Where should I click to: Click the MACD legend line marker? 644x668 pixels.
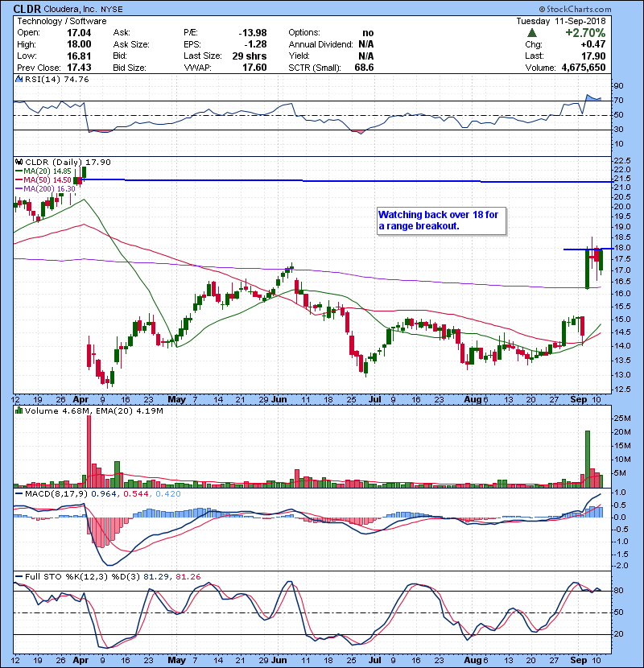point(19,494)
